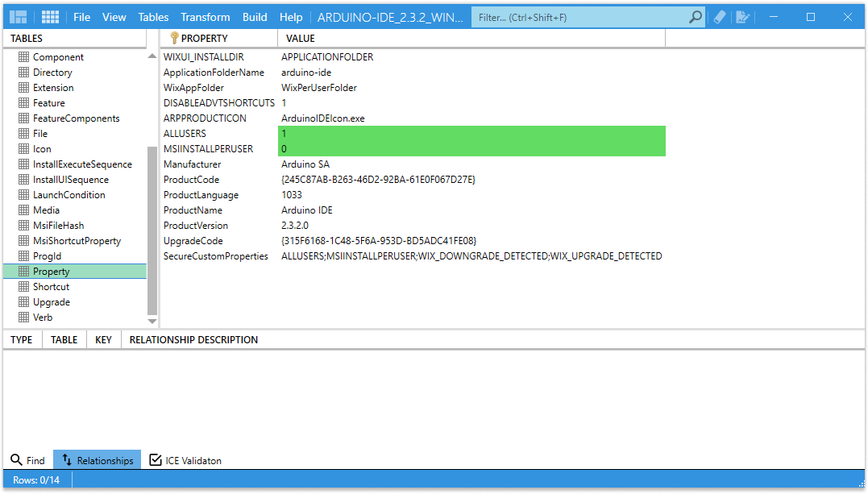Select the highlighted ALLUSERS value cell
The width and height of the screenshot is (868, 494).
coord(471,134)
